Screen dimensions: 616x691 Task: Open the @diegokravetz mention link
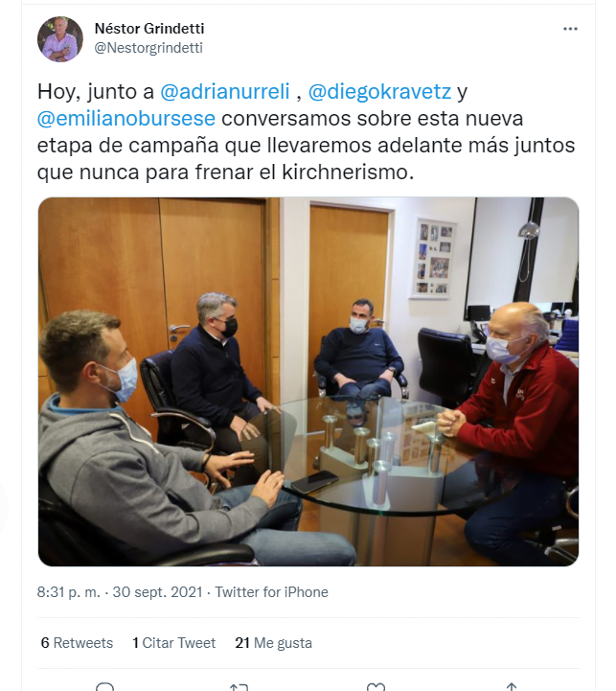379,92
